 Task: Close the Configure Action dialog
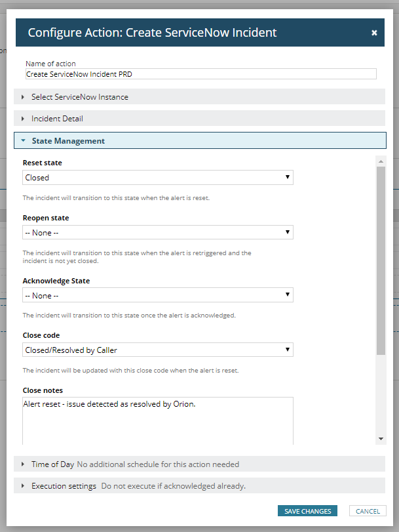(x=374, y=33)
